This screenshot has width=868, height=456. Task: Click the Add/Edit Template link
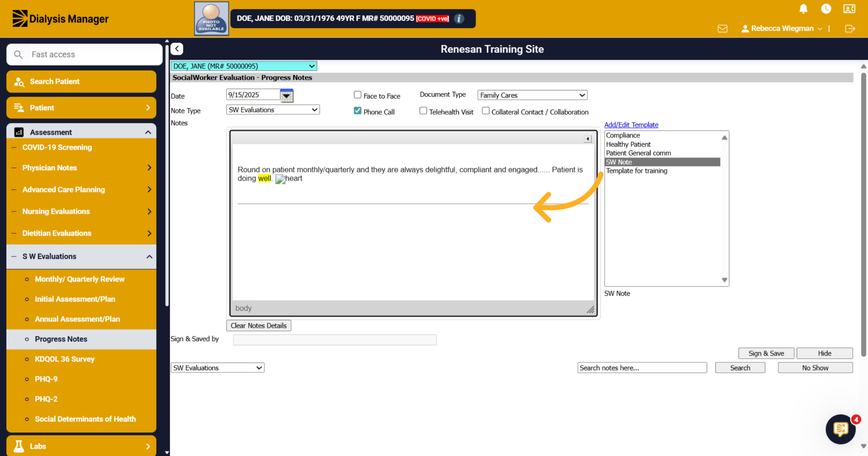[631, 125]
